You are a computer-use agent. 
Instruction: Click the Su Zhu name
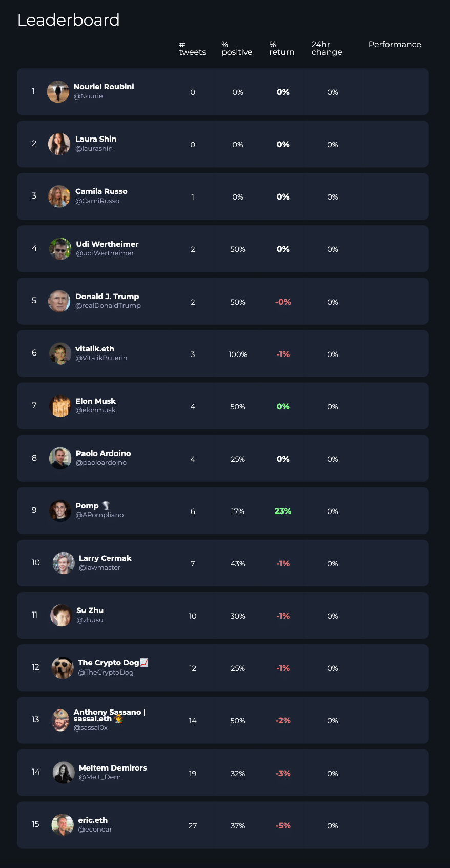pos(90,610)
